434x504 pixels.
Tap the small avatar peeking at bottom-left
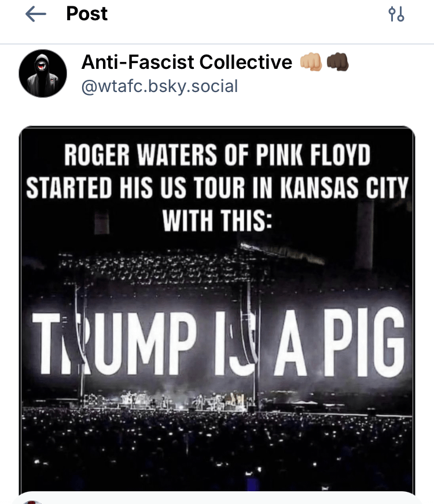pos(32,500)
